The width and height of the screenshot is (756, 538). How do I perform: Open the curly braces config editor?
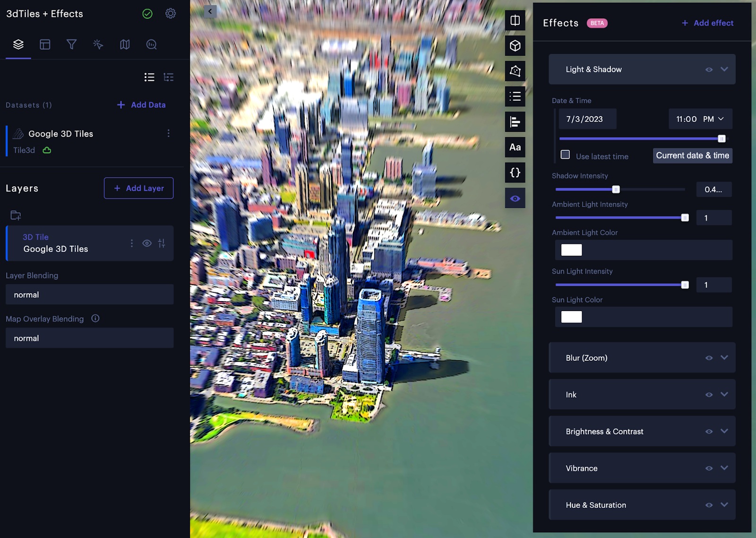pyautogui.click(x=515, y=173)
